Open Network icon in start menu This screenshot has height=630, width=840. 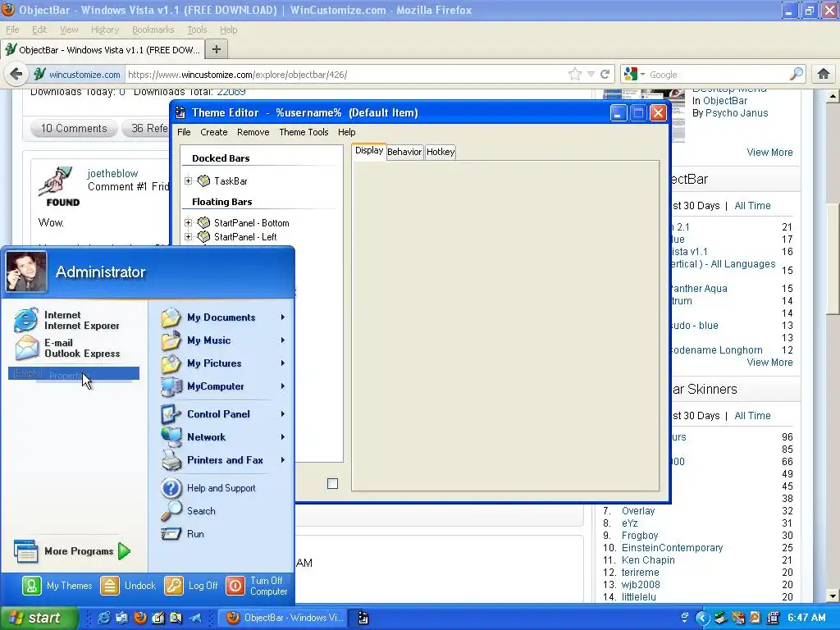[171, 437]
